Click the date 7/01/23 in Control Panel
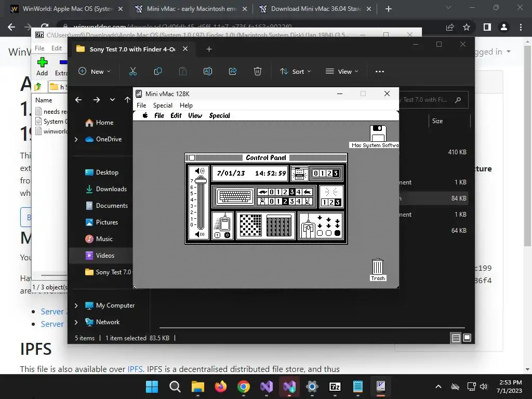Image resolution: width=532 pixels, height=399 pixels. [x=231, y=174]
